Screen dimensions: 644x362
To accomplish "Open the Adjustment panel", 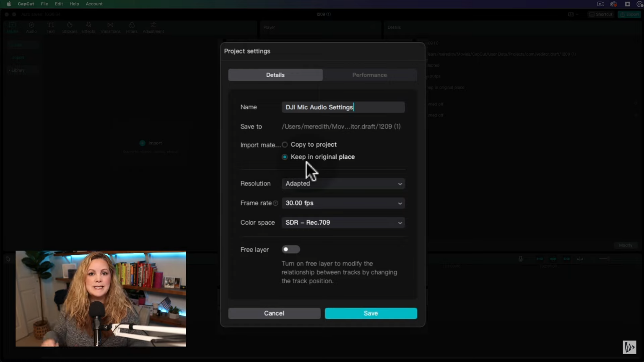I will [153, 27].
